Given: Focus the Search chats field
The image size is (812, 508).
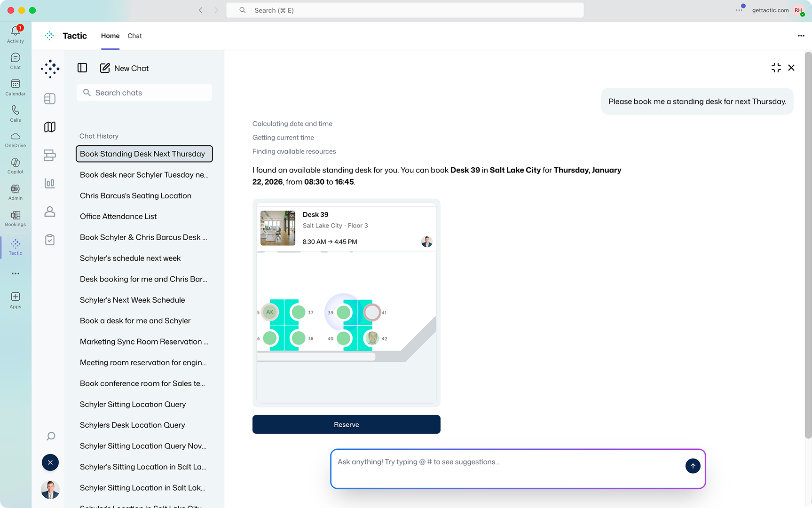Looking at the screenshot, I should pyautogui.click(x=144, y=93).
